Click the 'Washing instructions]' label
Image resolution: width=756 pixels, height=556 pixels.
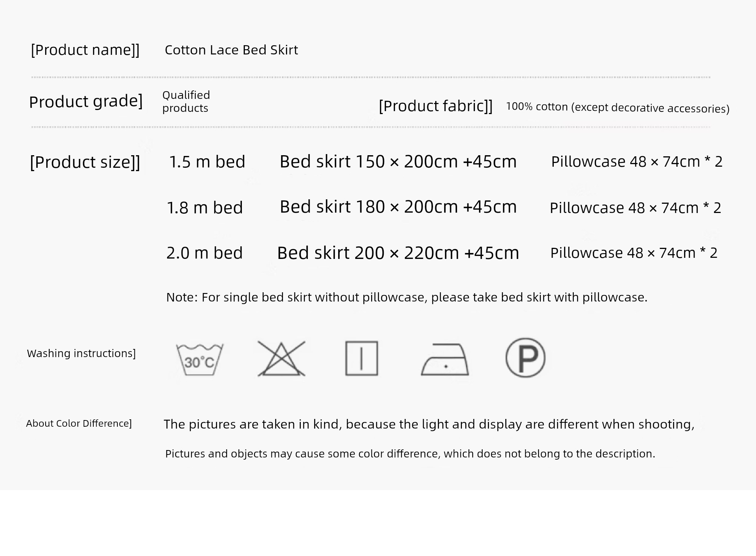coord(81,353)
